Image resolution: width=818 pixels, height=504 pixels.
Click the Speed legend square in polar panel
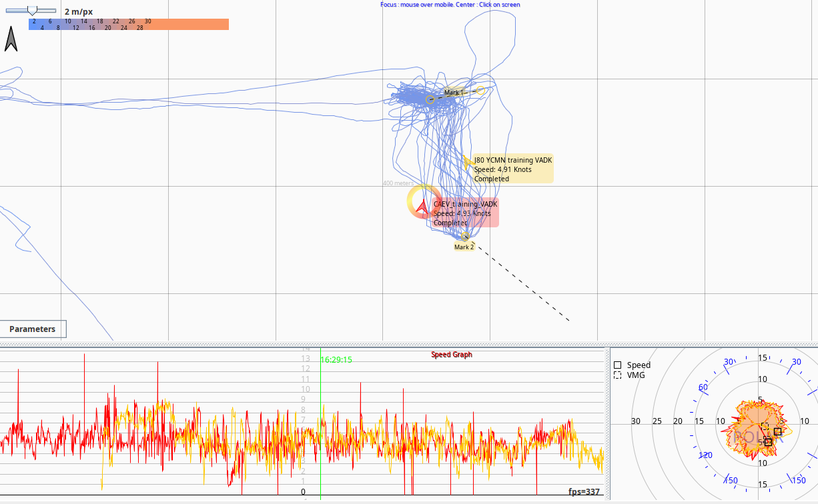(618, 365)
